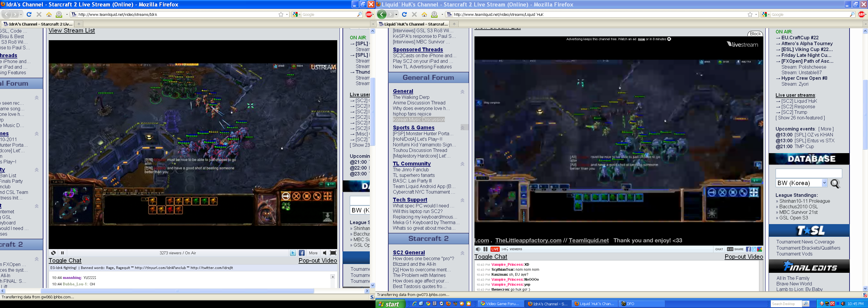
Task: Click the home icon in left Firefox window
Action: coord(49,14)
